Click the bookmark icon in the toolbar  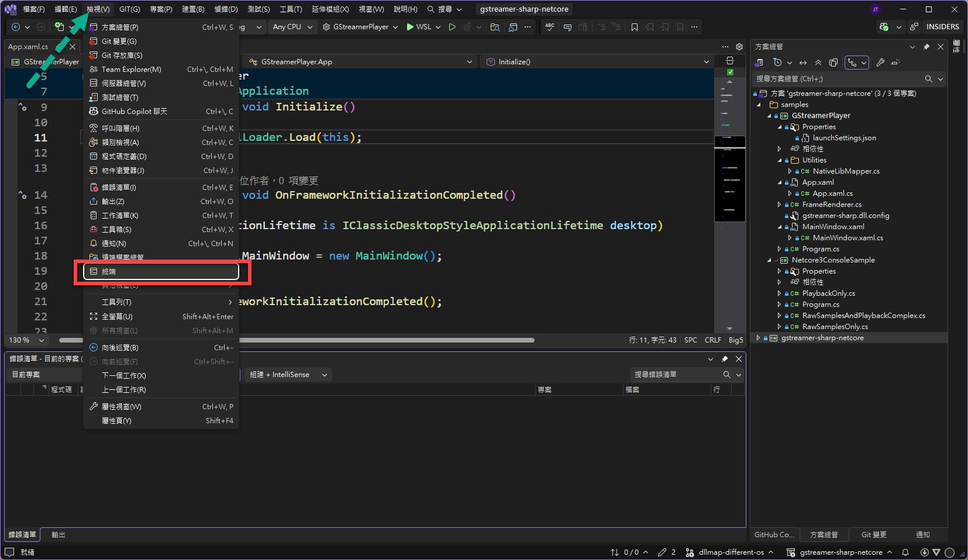click(x=635, y=27)
